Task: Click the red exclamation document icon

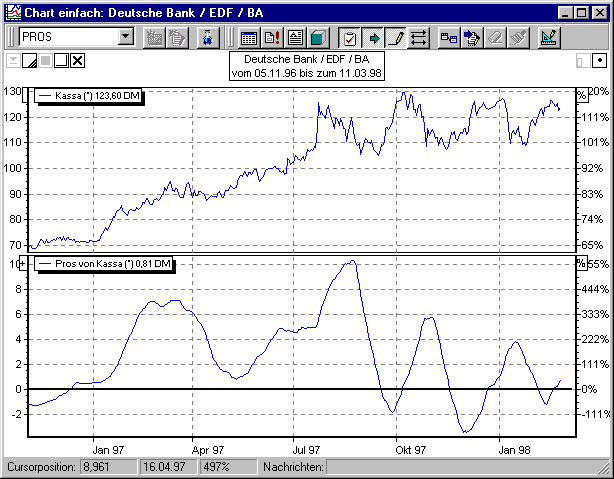Action: [x=272, y=39]
